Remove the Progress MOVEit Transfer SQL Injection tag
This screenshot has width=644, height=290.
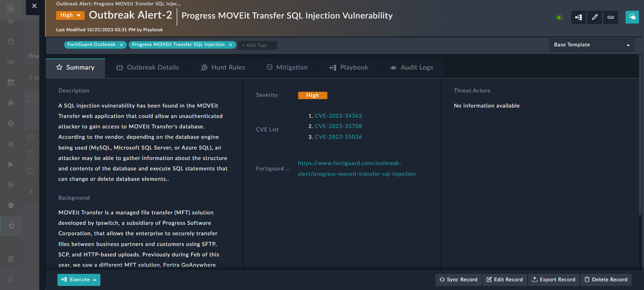231,45
